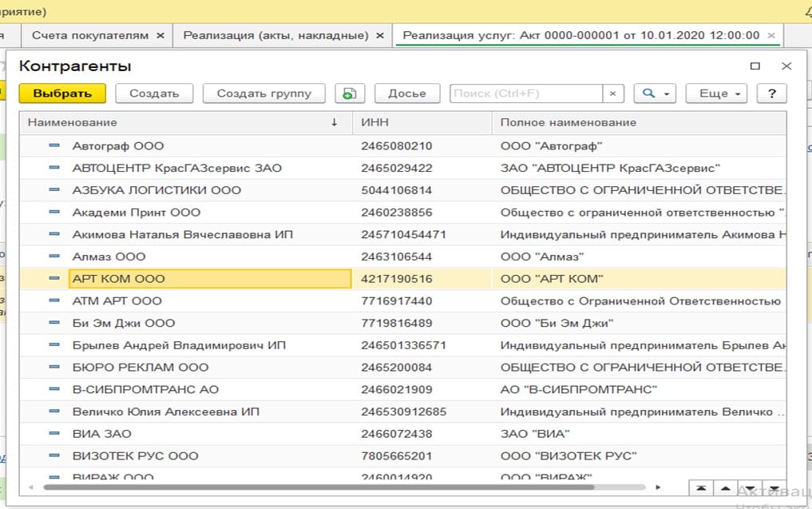The image size is (812, 509).
Task: Click into the Поиск (Ctrl+F) search field
Action: pos(526,93)
